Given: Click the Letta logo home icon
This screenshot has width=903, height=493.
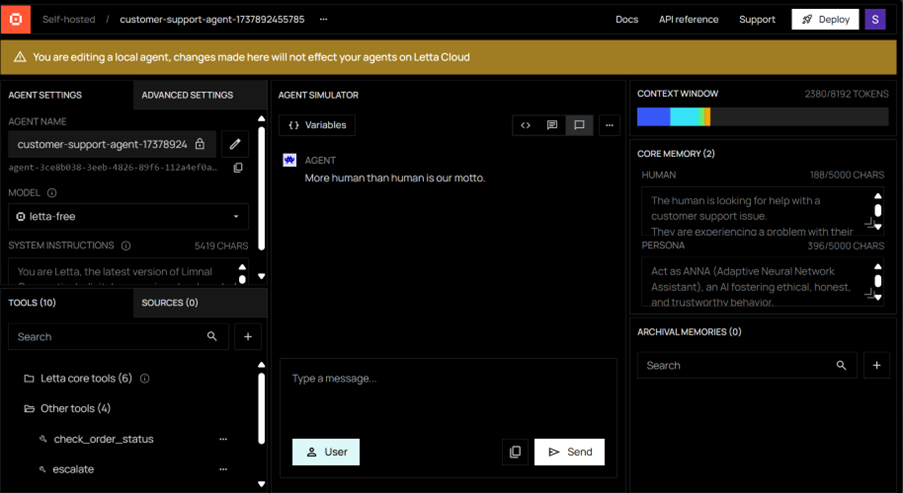Looking at the screenshot, I should 16,19.
